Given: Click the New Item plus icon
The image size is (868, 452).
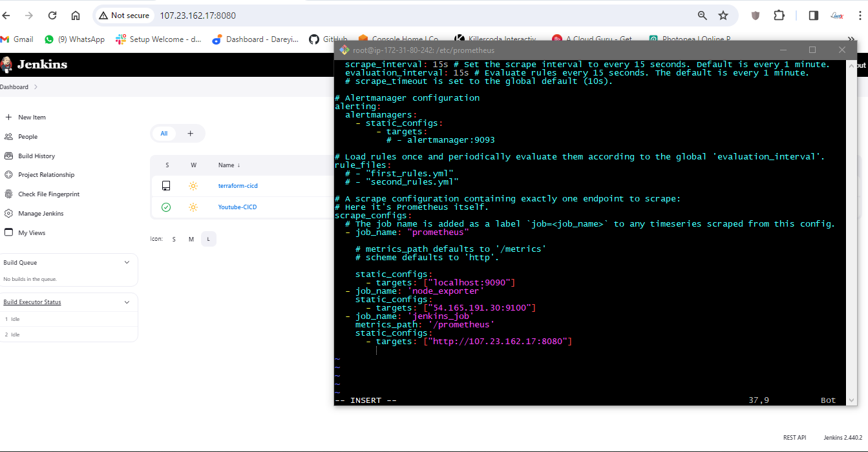Looking at the screenshot, I should (8, 118).
